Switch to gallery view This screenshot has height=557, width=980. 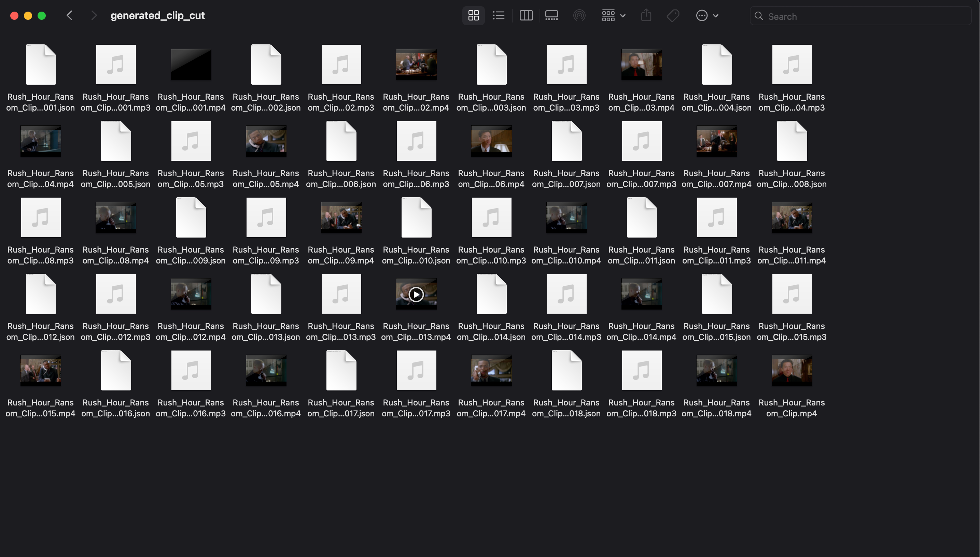551,16
